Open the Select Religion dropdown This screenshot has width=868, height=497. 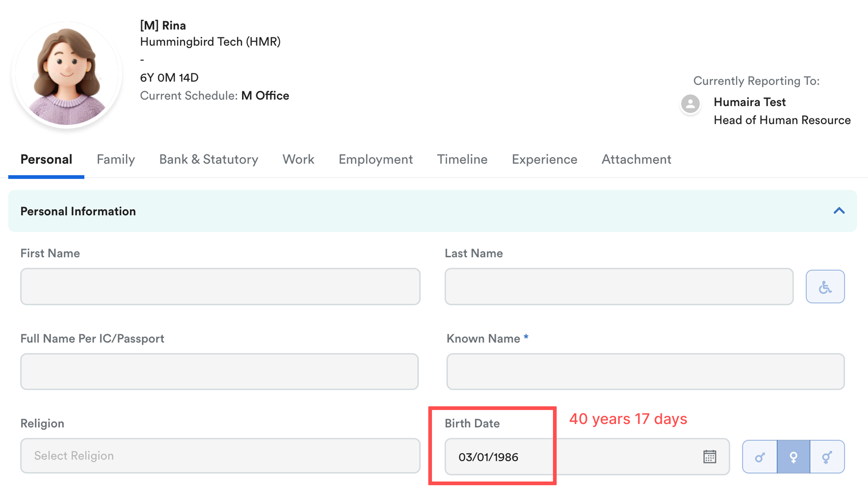pyautogui.click(x=220, y=456)
